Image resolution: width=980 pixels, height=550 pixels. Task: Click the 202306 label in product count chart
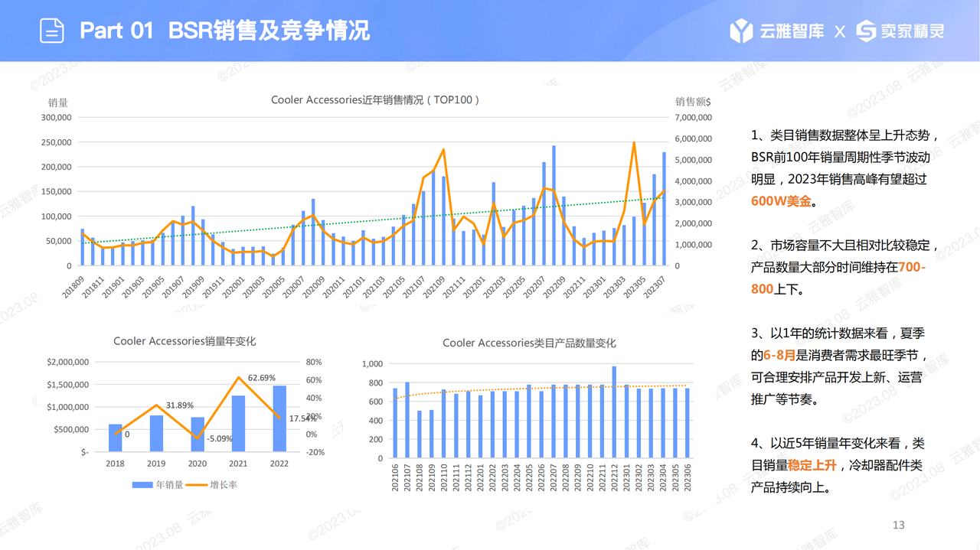(688, 477)
